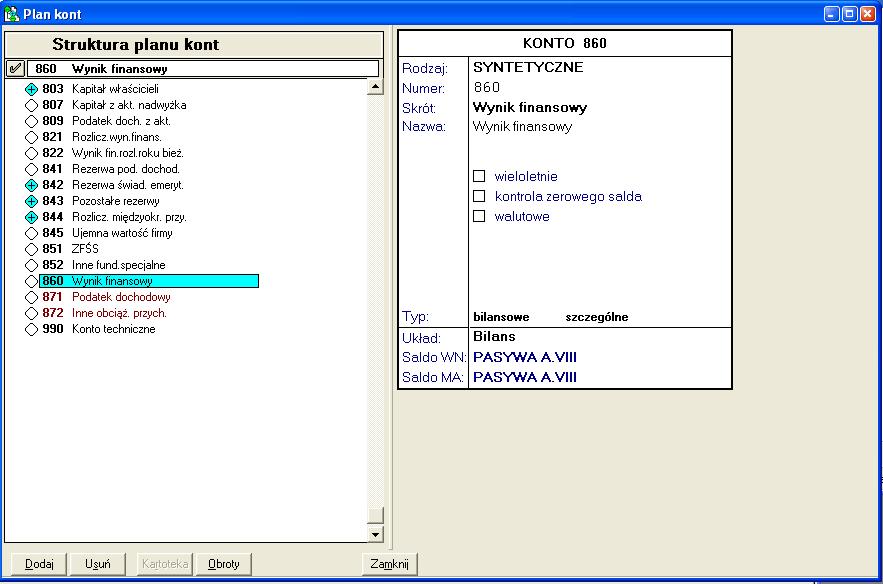Click the Zamknij button
The height and width of the screenshot is (584, 883).
point(390,564)
